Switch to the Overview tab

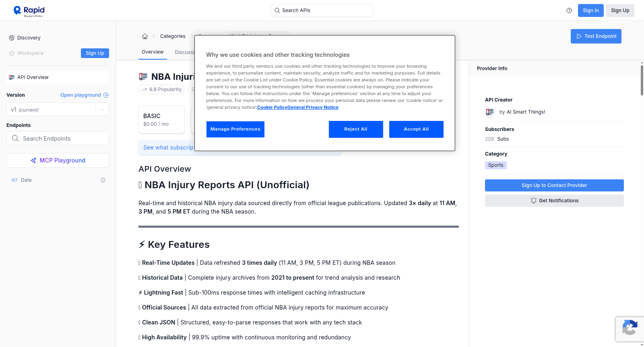[153, 52]
